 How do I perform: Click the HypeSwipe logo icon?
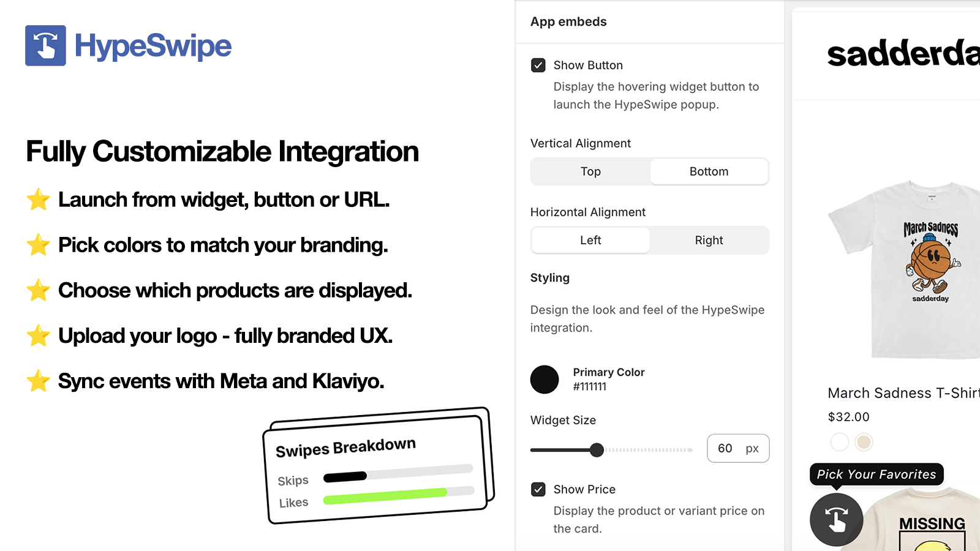45,45
